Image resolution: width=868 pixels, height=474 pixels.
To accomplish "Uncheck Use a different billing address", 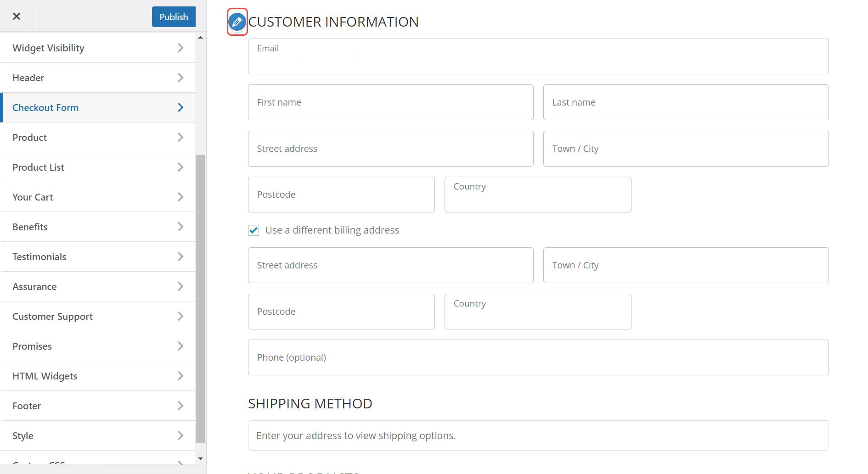I will click(x=254, y=230).
